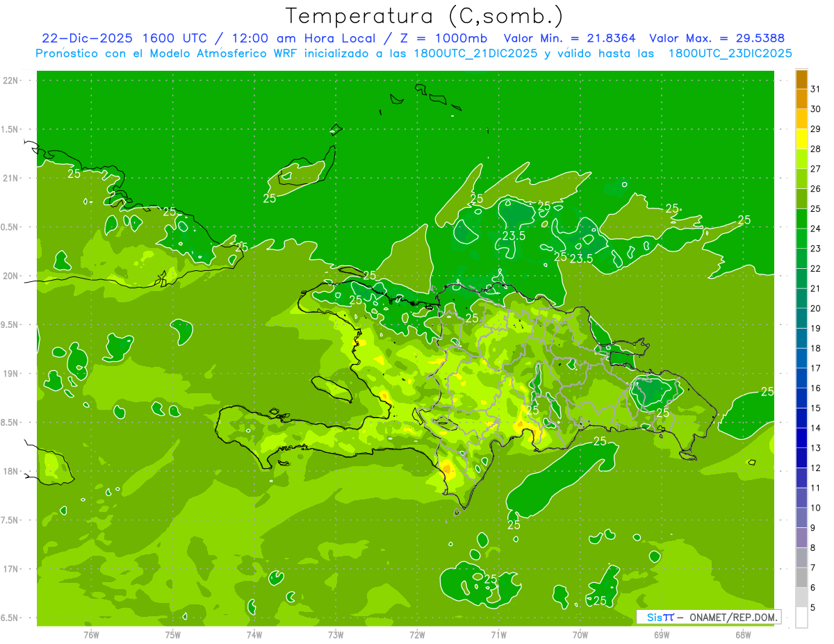The height and width of the screenshot is (644, 834).
Task: Pick the orange color bar segment between 30 and 31
Action: tap(801, 99)
